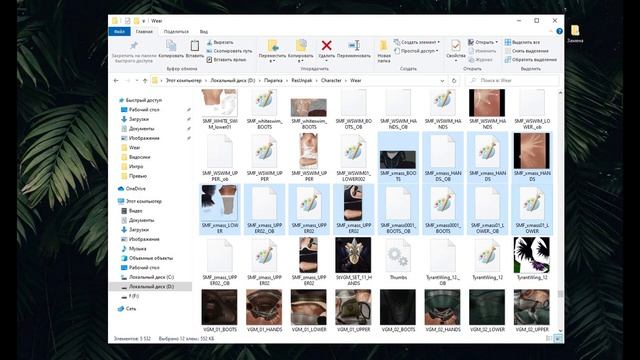Image resolution: width=640 pixels, height=360 pixels.
Task: Select Загрузки under Quick access
Action: coord(139,119)
